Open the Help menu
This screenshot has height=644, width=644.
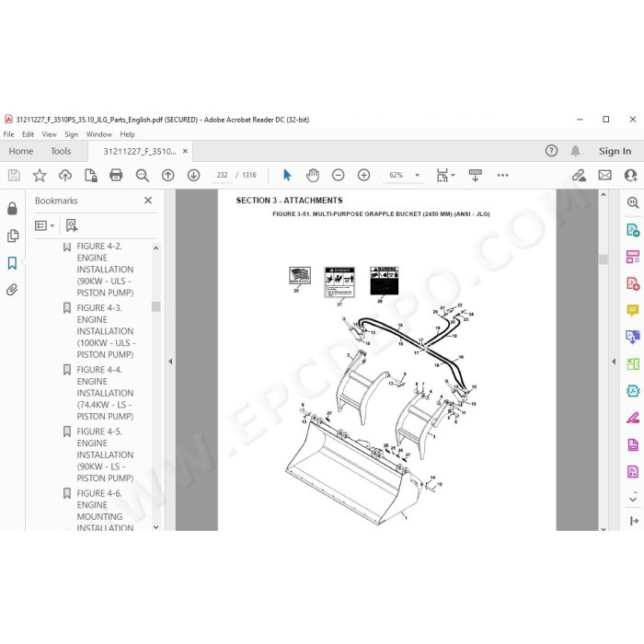(x=127, y=134)
